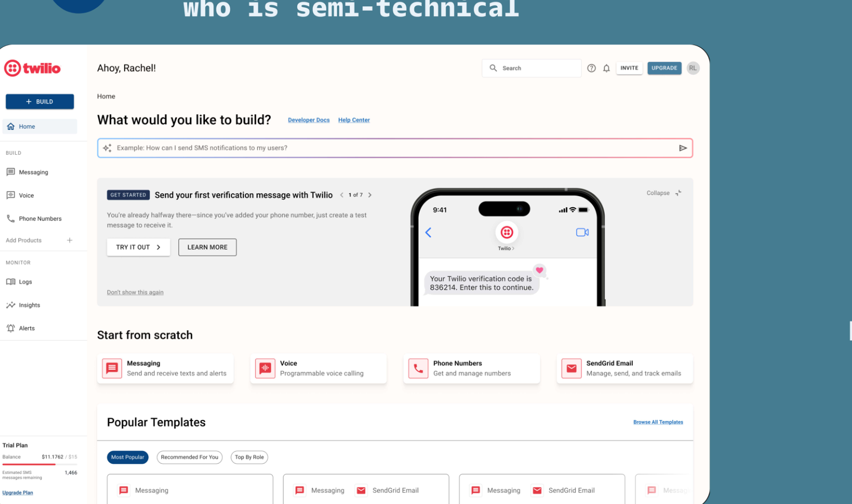The width and height of the screenshot is (852, 504).
Task: Click Voice icon in sidebar
Action: click(x=11, y=195)
